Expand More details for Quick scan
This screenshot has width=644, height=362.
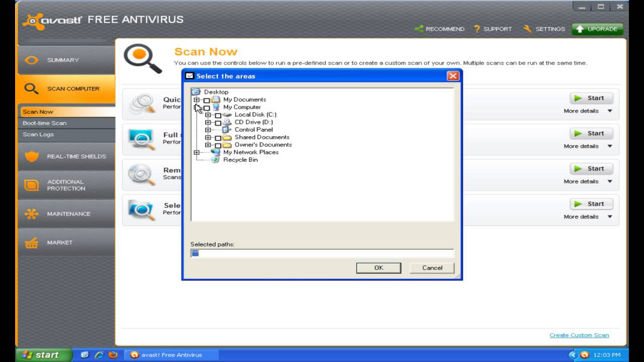coord(588,111)
